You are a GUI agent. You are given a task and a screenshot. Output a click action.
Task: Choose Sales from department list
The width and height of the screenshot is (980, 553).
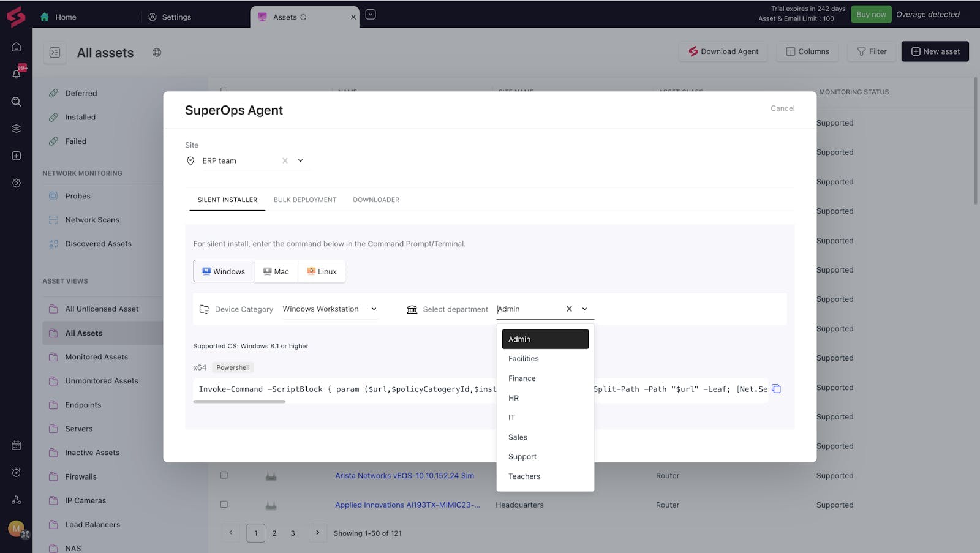point(545,437)
